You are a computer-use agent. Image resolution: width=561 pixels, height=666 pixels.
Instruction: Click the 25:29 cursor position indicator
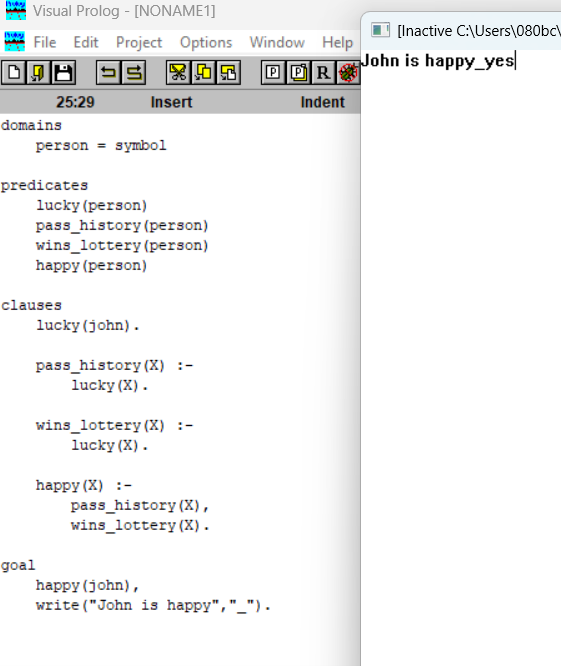[75, 102]
